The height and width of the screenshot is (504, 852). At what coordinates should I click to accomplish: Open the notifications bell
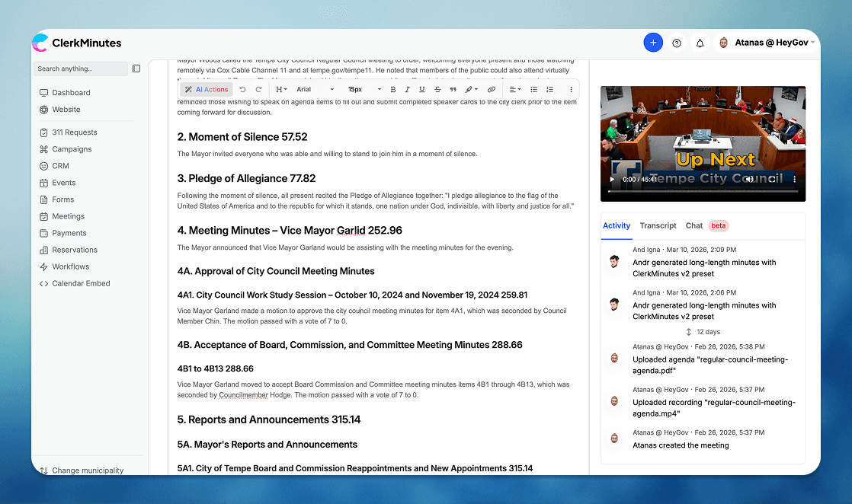pos(700,43)
